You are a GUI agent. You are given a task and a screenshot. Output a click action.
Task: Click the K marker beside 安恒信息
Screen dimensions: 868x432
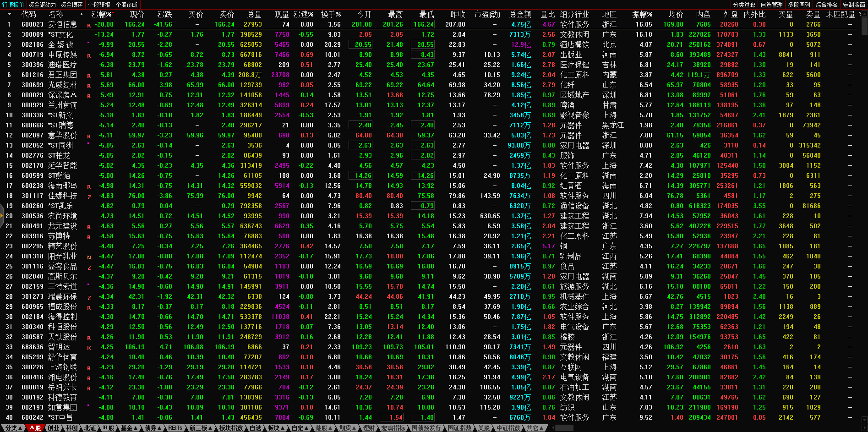tap(89, 25)
